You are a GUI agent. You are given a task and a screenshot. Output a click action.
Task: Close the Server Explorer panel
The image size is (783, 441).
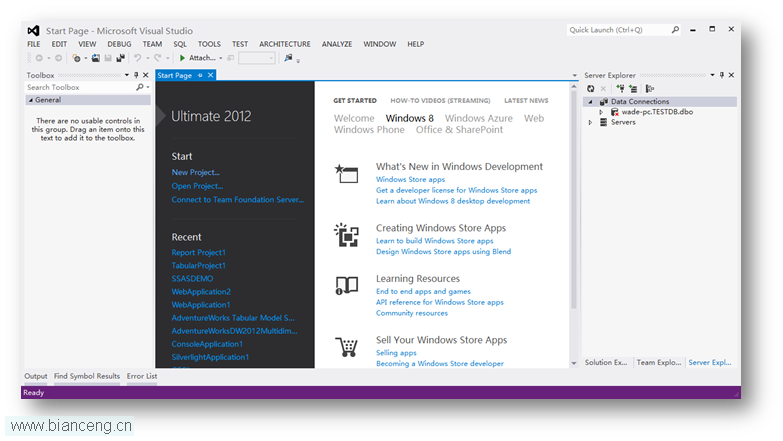click(x=732, y=75)
